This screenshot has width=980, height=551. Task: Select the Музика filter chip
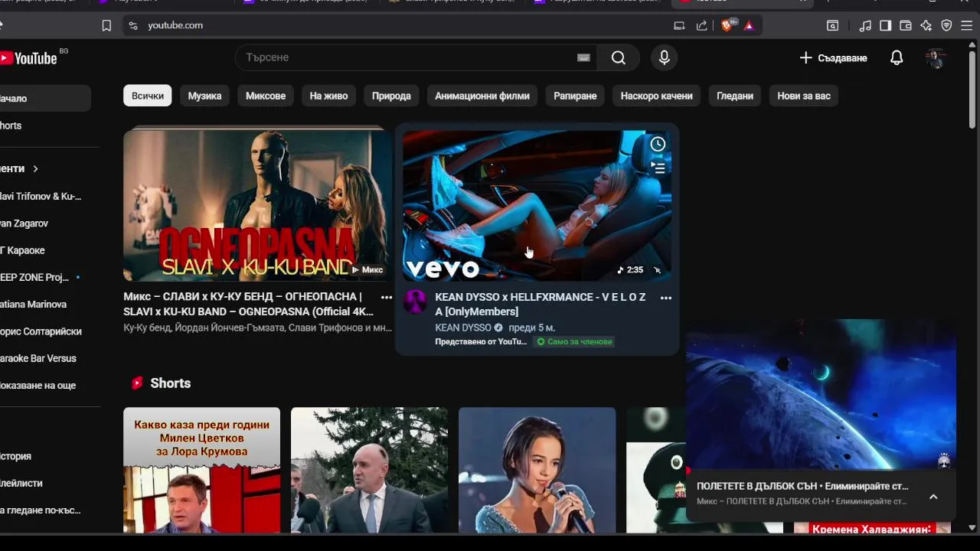(204, 96)
